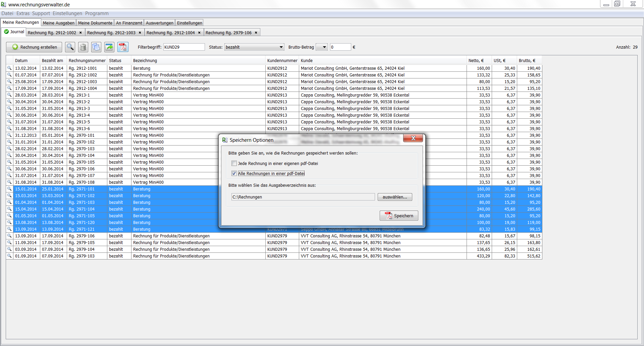Viewport: 644px width, 346px height.
Task: Click the trash can delete icon
Action: tap(83, 47)
